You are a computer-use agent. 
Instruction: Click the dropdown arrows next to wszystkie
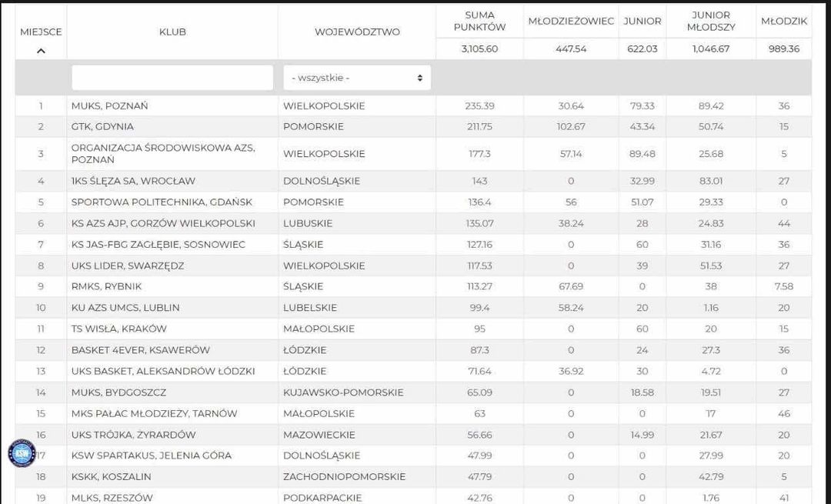point(420,78)
